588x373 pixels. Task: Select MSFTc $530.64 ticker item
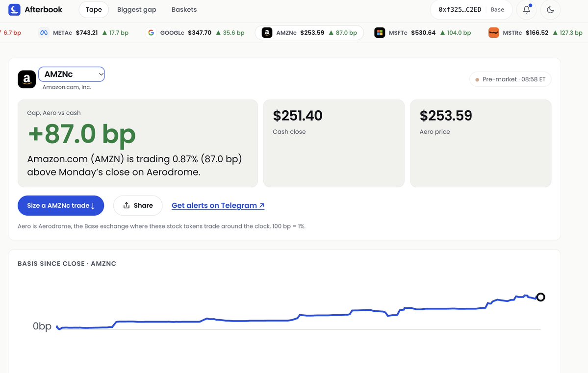pos(423,33)
